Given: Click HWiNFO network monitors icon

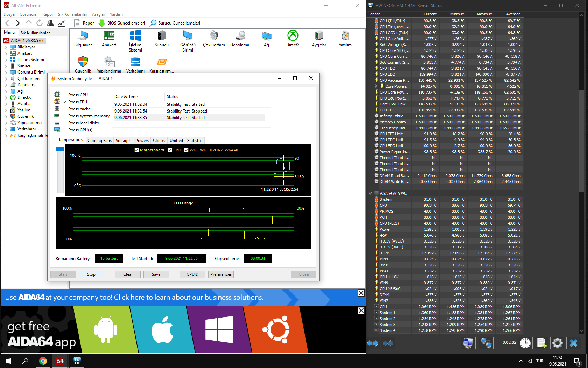Looking at the screenshot, I should click(x=486, y=343).
